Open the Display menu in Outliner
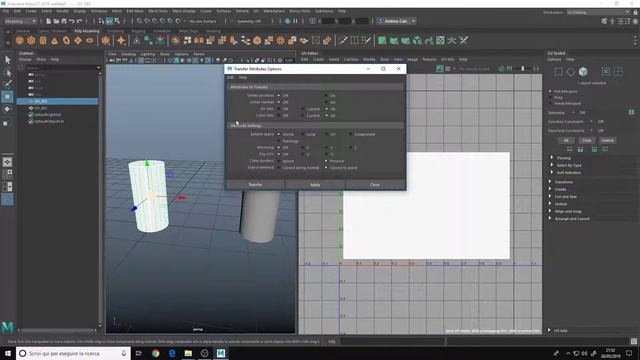Viewport: 640px width, 360px height. (25, 60)
